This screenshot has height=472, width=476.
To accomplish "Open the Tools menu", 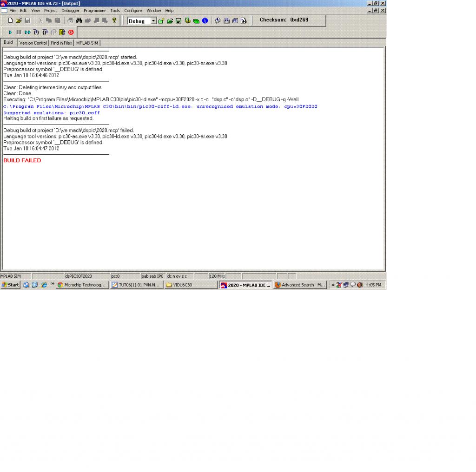I will coord(115,11).
